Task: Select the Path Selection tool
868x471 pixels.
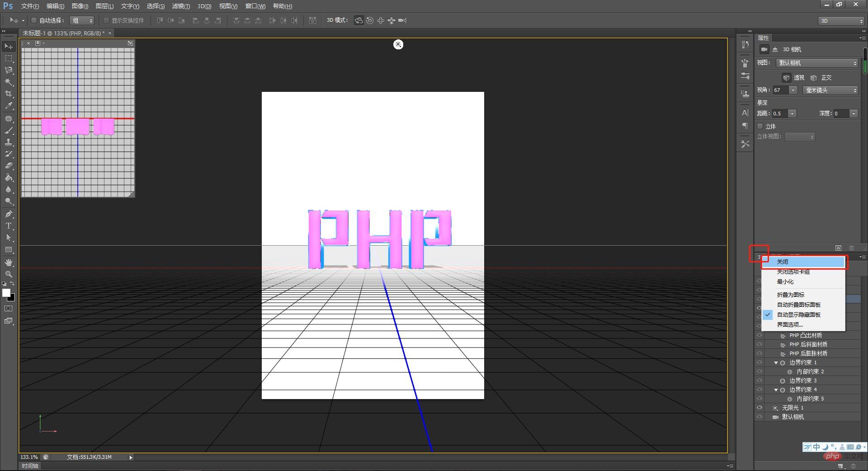Action: click(x=9, y=238)
